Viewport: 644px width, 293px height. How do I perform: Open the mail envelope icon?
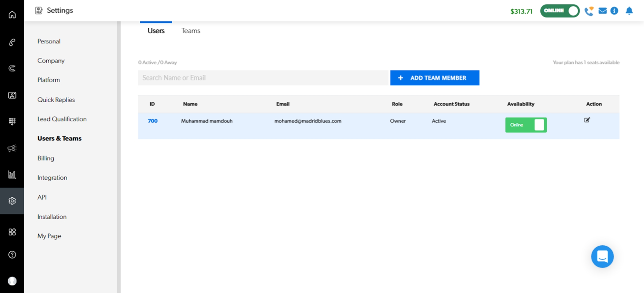tap(602, 11)
